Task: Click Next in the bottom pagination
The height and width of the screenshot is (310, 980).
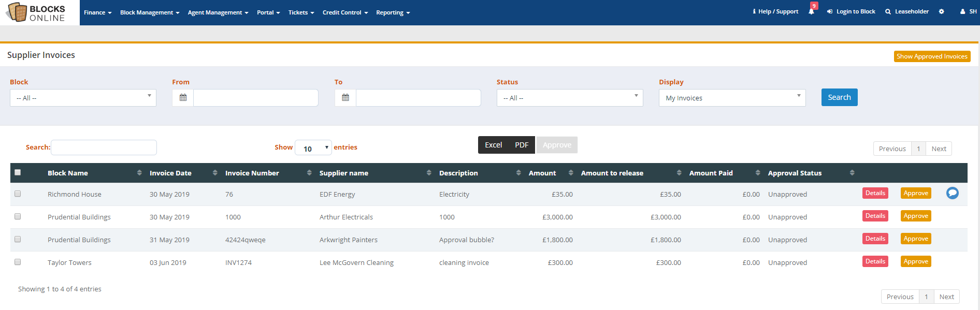Action: click(x=946, y=297)
